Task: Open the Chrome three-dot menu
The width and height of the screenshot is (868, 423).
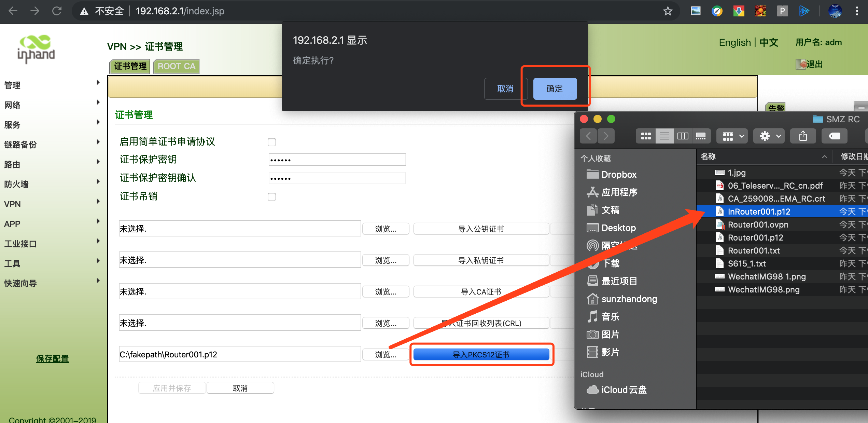Action: pyautogui.click(x=857, y=11)
